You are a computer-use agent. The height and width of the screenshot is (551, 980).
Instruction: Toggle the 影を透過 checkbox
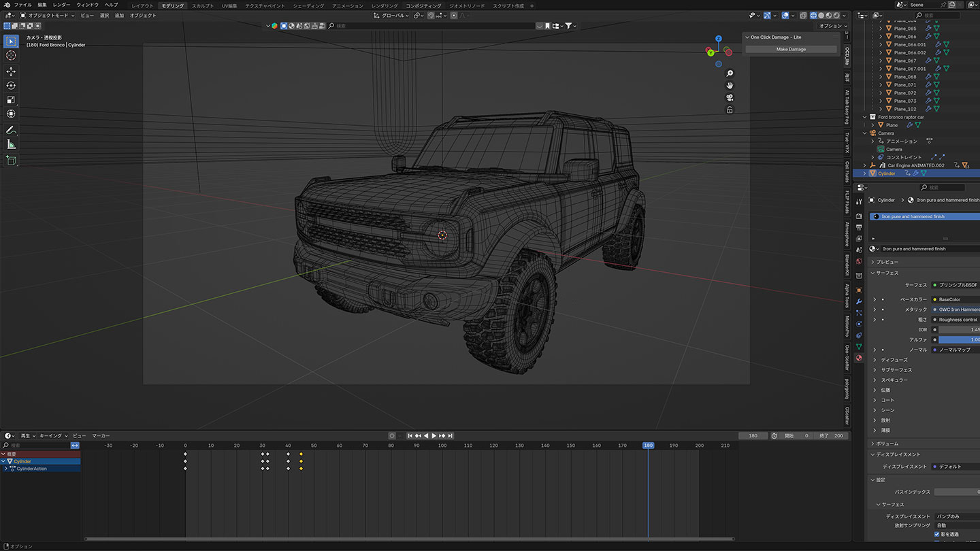(937, 534)
